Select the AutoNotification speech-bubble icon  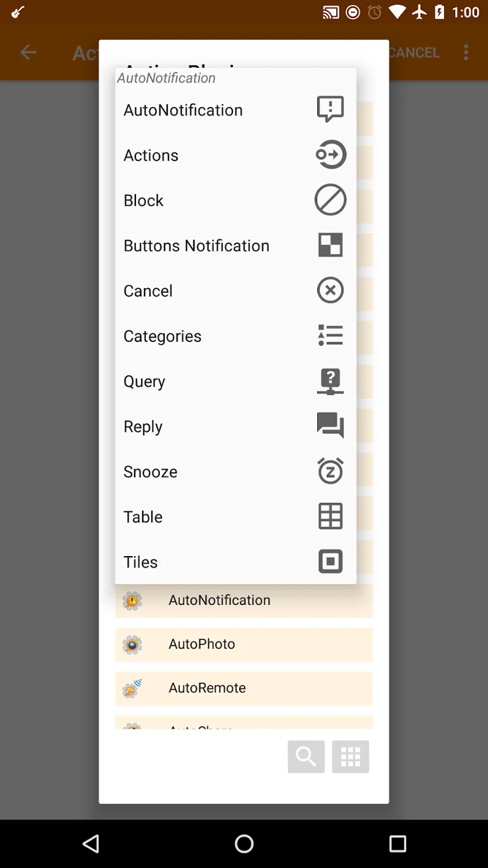point(330,109)
